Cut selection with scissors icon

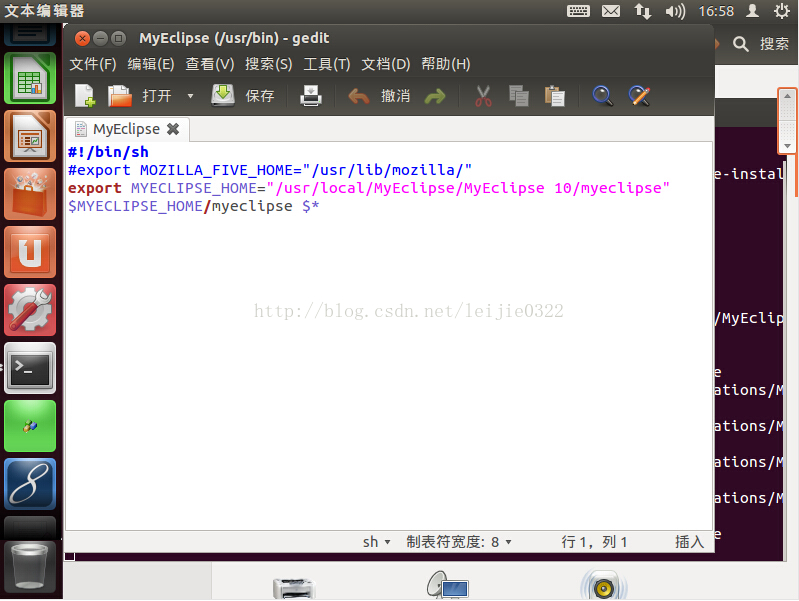[483, 96]
